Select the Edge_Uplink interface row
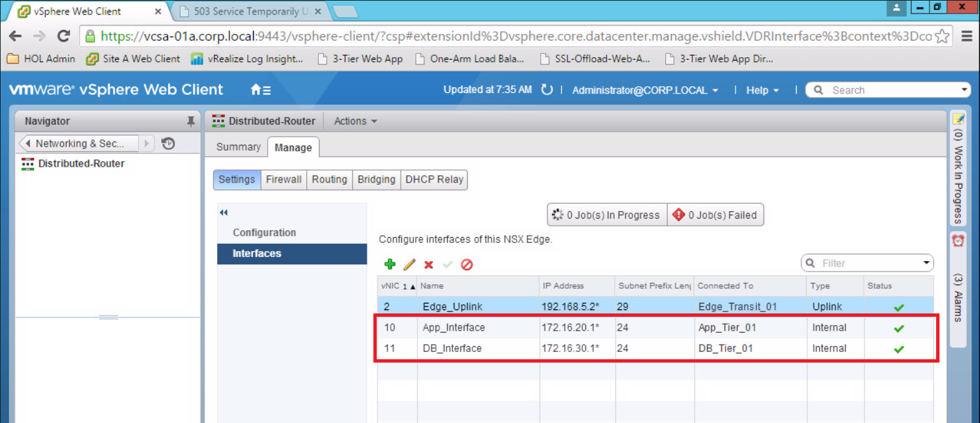 [x=655, y=307]
